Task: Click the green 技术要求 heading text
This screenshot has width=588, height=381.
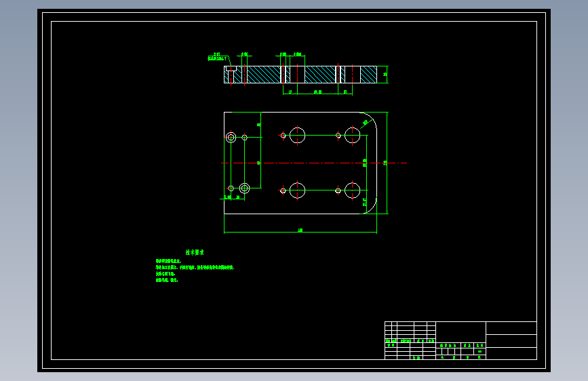Action: tap(195, 252)
